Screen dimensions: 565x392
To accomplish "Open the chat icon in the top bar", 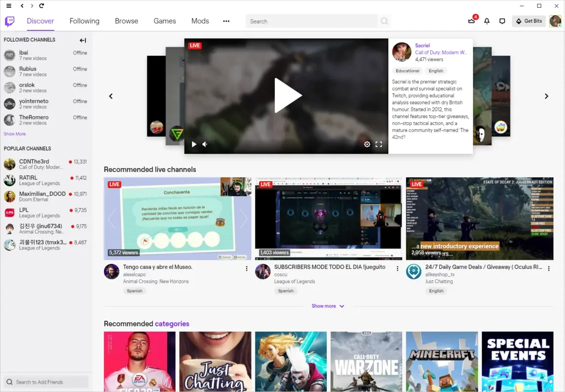I will (502, 21).
